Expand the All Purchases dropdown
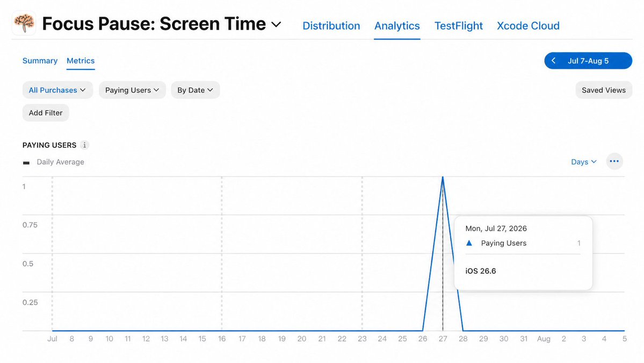Screen dimensions: 644x363 tap(57, 90)
